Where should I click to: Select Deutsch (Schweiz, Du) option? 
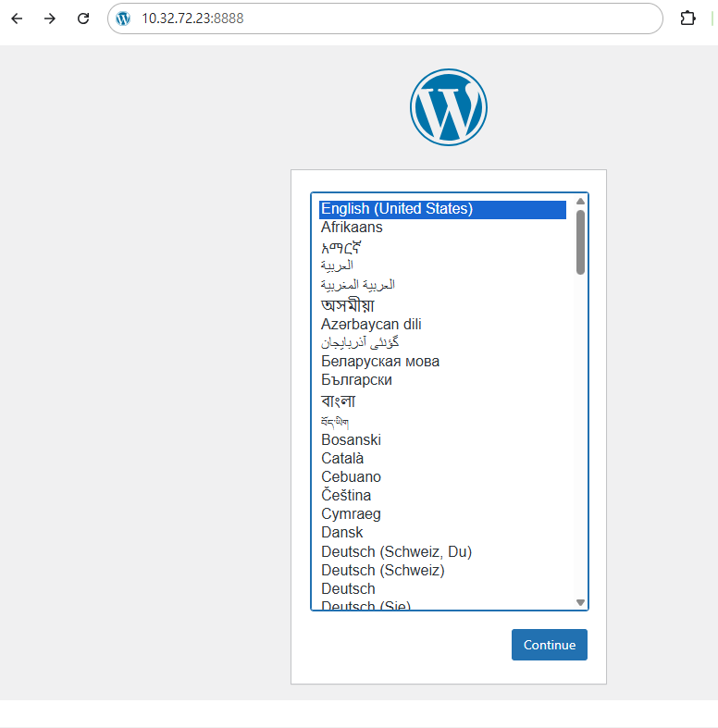coord(396,552)
